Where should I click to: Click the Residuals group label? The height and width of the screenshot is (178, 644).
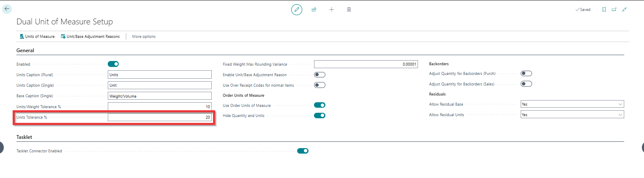(x=437, y=94)
